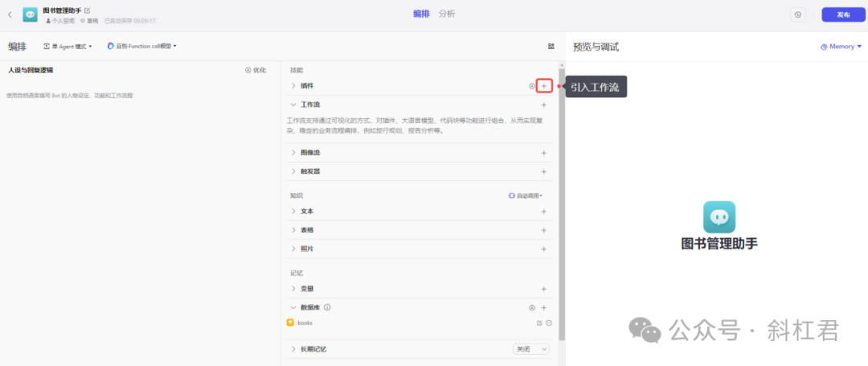868x366 pixels.
Task: Expand the 变量 section
Action: pyautogui.click(x=293, y=289)
